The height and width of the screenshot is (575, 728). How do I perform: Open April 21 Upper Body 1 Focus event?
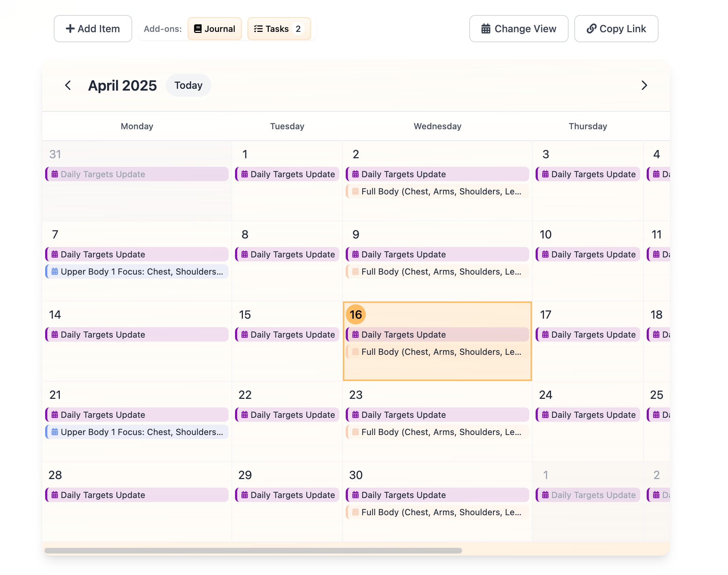coord(137,432)
